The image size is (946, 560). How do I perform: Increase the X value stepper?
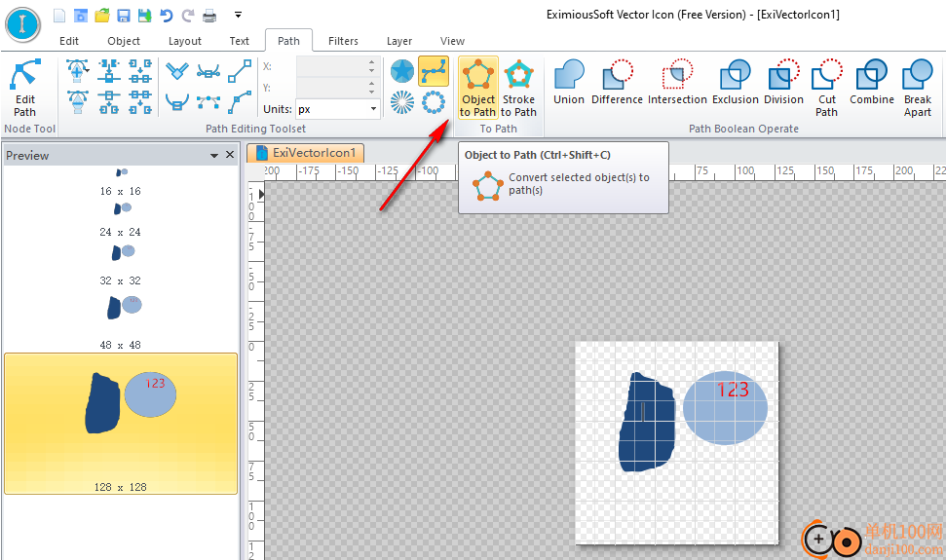coord(372,62)
